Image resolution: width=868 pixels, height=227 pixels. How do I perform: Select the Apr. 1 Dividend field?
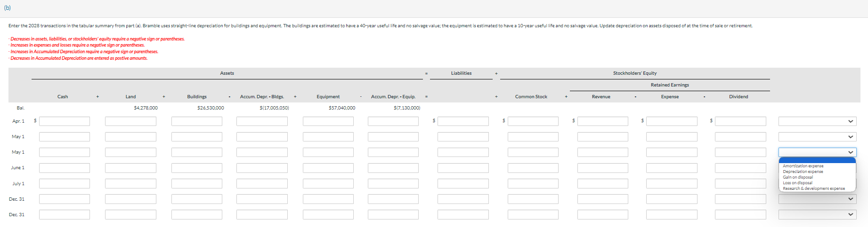coord(740,121)
